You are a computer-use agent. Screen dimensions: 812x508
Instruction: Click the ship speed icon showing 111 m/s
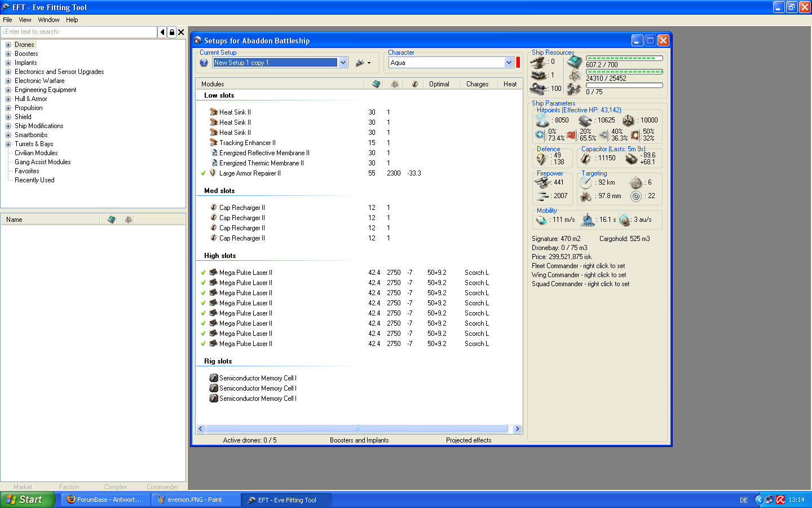(542, 220)
